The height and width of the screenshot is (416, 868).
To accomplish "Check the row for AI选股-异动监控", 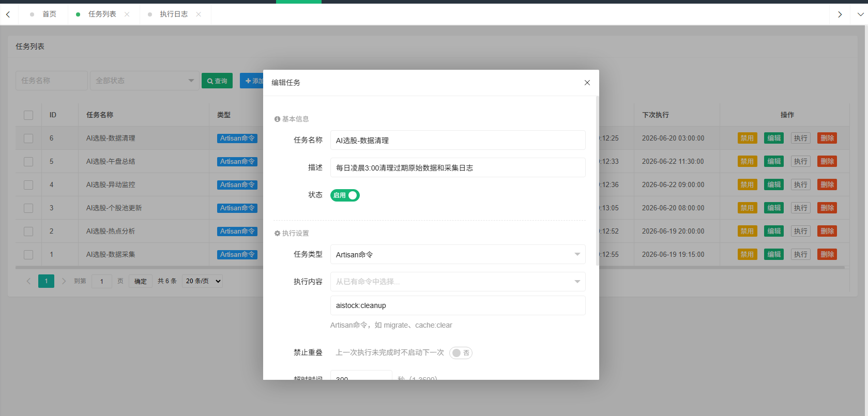I will click(28, 185).
